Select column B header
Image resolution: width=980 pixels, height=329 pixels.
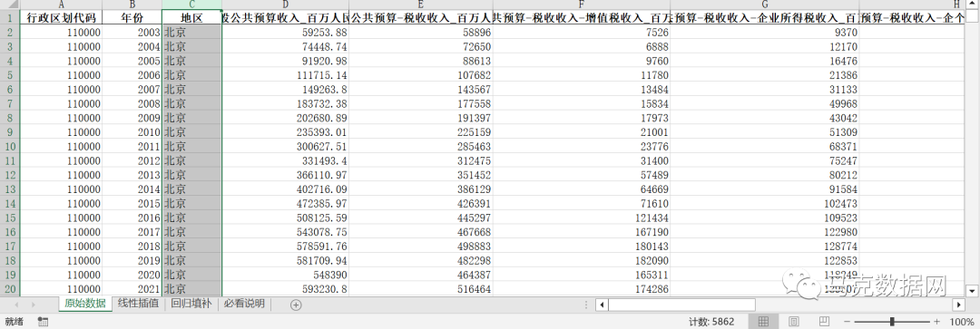point(132,5)
